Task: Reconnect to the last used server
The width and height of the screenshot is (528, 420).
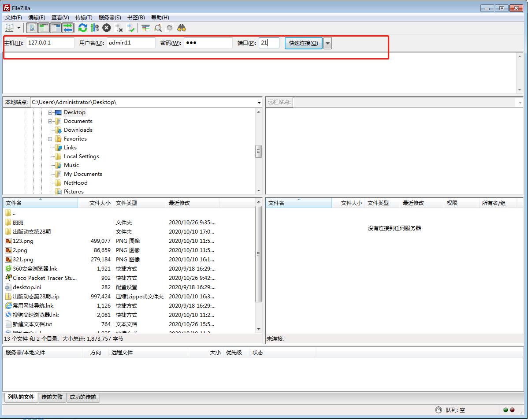Action: (x=131, y=27)
